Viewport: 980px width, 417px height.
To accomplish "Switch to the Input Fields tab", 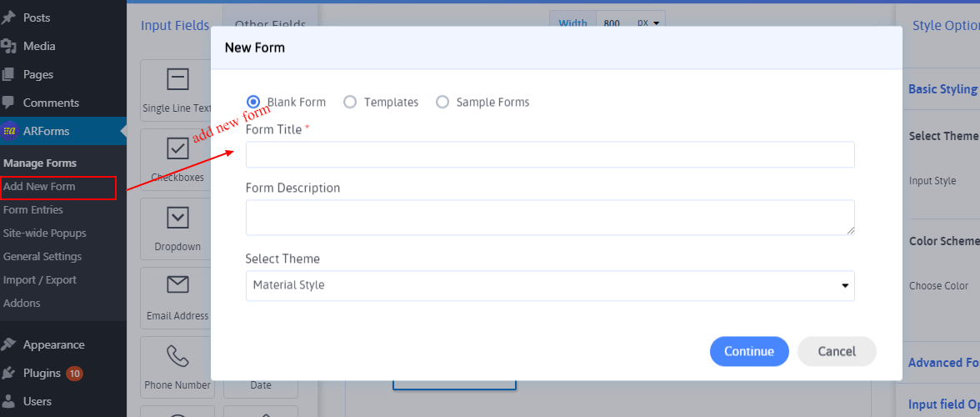I will click(x=175, y=26).
